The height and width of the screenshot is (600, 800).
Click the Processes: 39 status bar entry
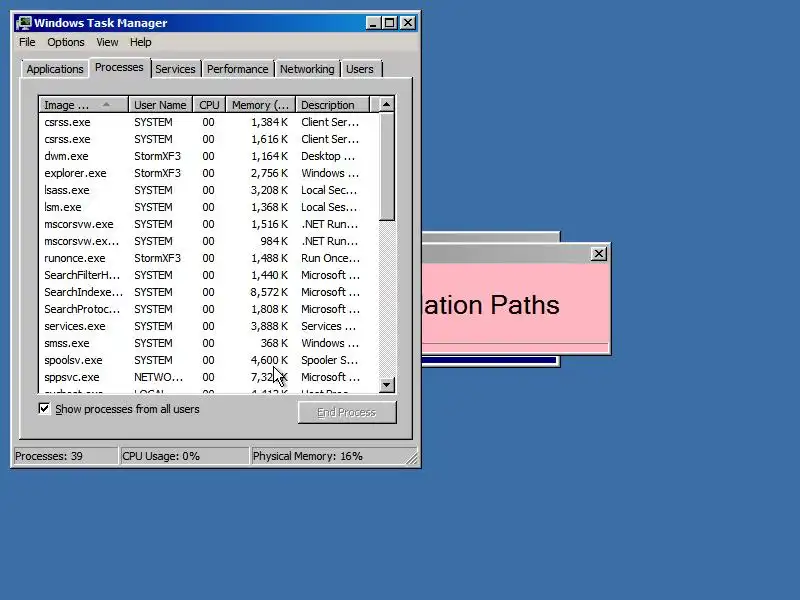pyautogui.click(x=65, y=456)
